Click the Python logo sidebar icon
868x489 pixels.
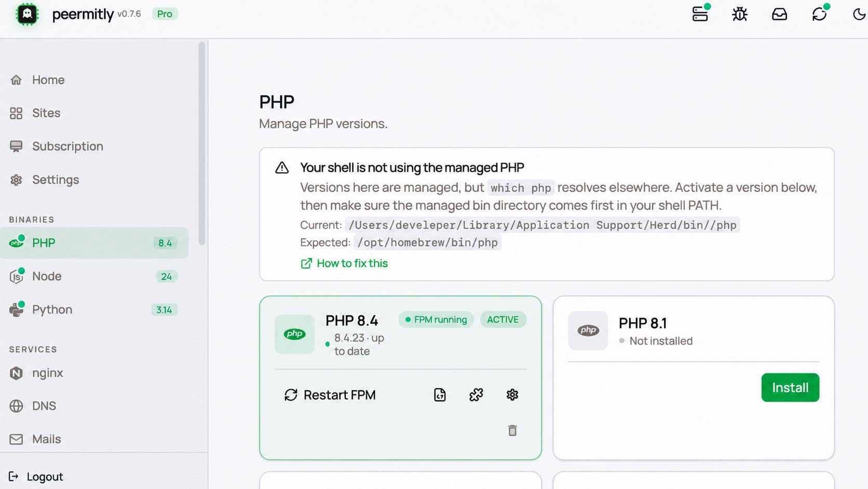tap(16, 309)
